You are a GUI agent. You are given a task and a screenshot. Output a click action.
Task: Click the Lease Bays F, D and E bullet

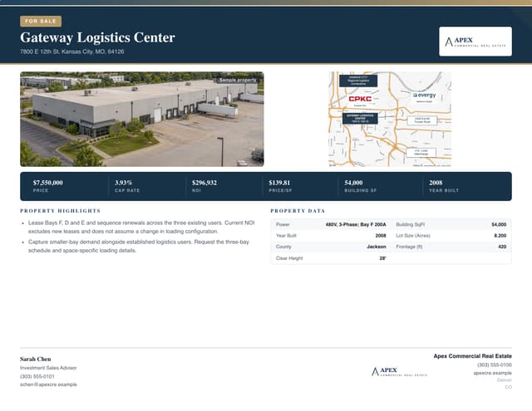coord(141,227)
